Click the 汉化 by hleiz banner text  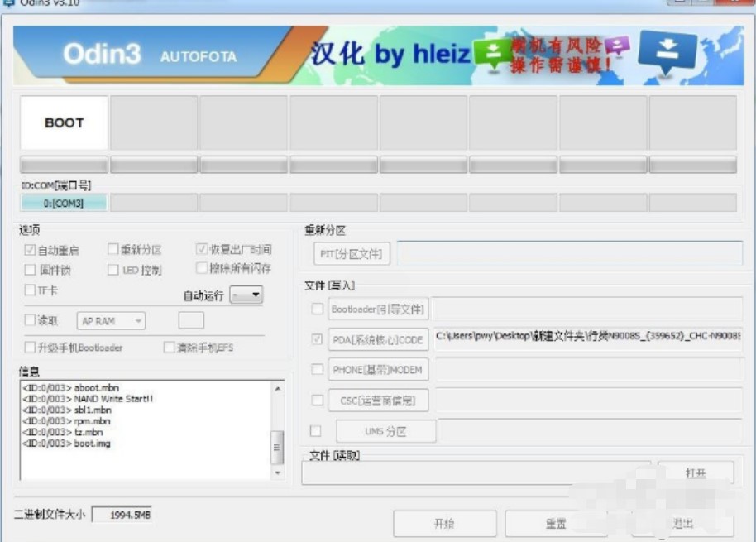[x=390, y=53]
